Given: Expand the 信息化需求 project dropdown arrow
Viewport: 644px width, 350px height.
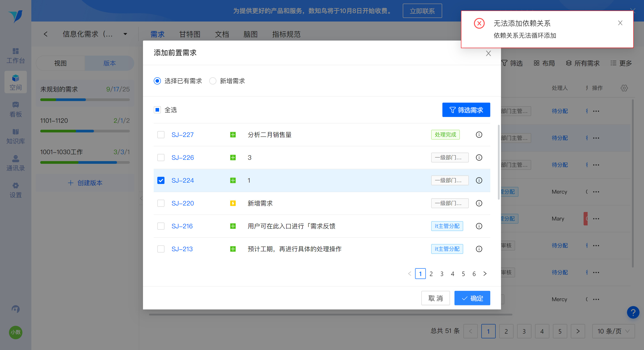Looking at the screenshot, I should pyautogui.click(x=125, y=34).
